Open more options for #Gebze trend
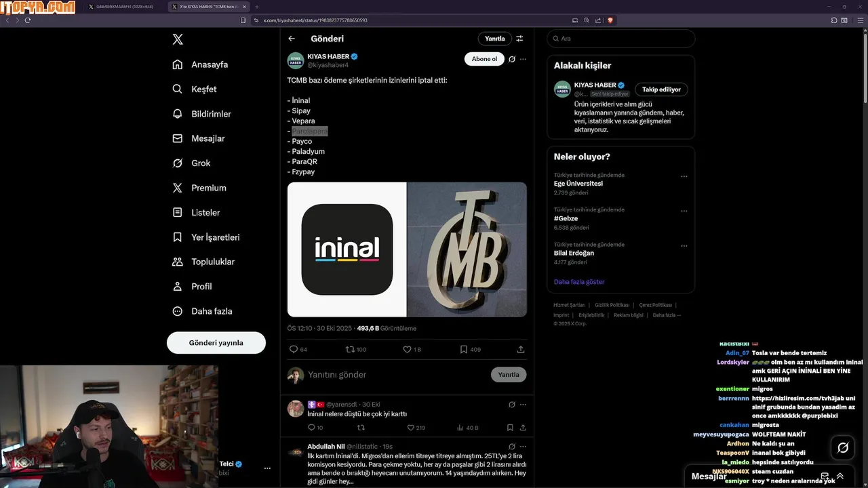 point(684,211)
